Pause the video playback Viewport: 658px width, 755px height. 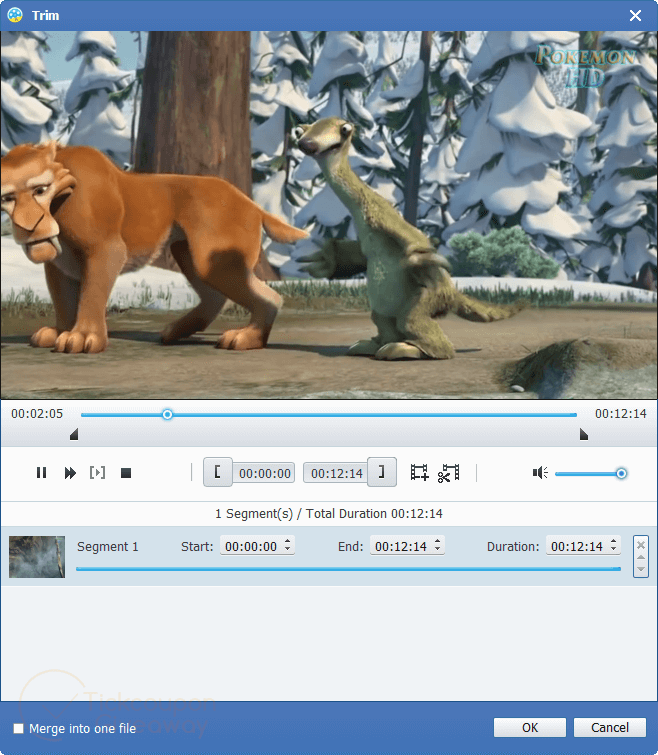point(41,473)
